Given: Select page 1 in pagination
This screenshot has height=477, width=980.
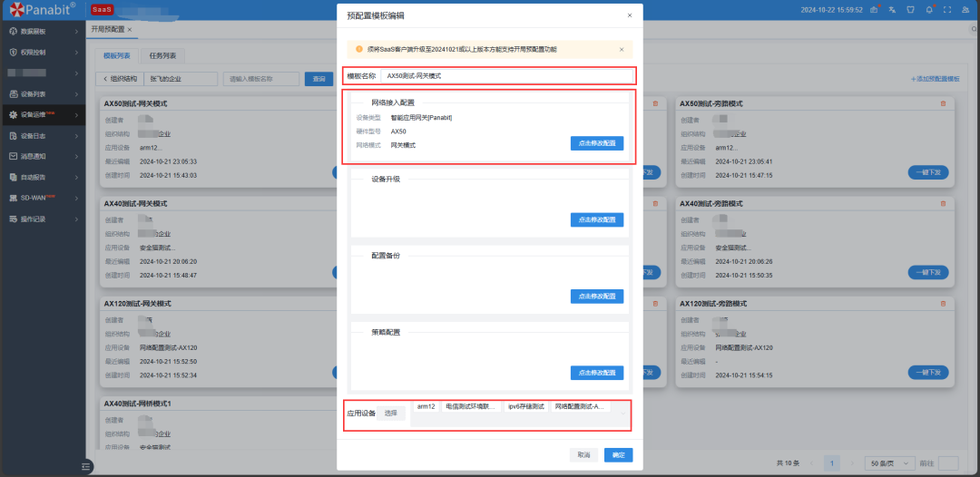Looking at the screenshot, I should point(832,463).
